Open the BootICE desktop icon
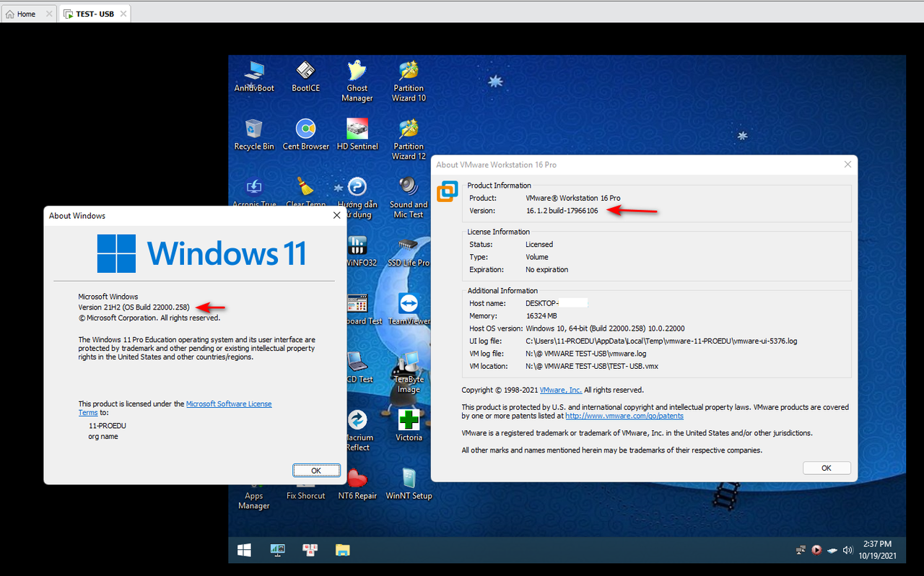This screenshot has width=924, height=576. pyautogui.click(x=305, y=77)
